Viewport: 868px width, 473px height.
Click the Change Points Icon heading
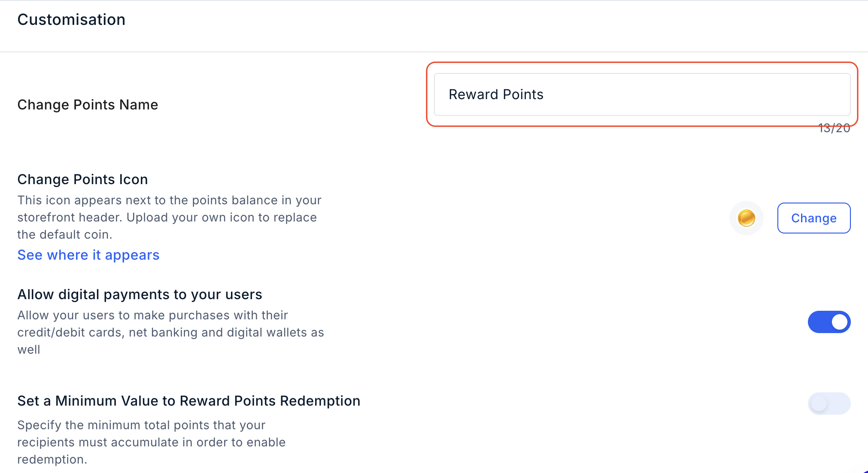(x=82, y=179)
